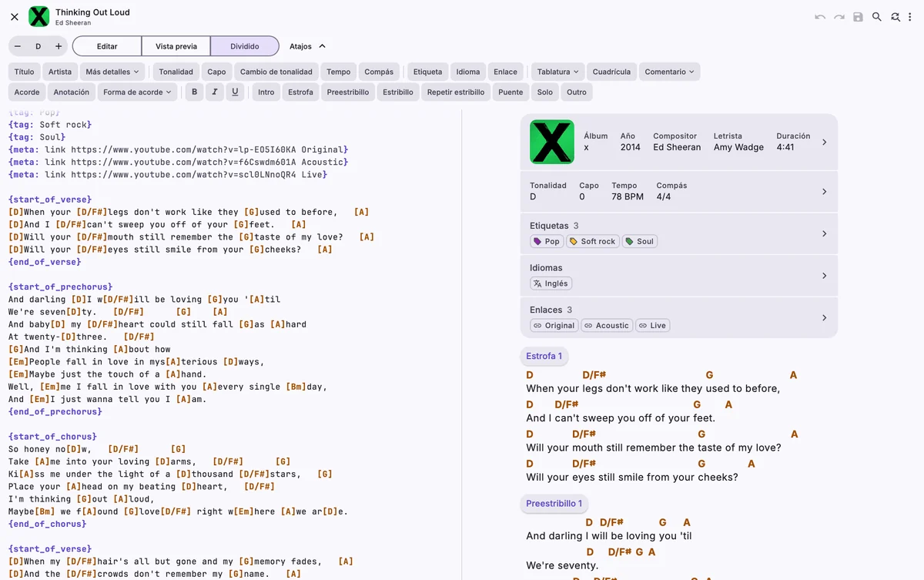Save the song with the disk icon

tap(858, 17)
